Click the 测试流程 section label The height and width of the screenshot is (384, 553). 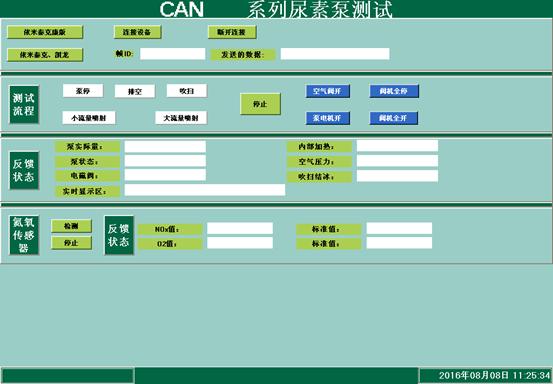click(x=24, y=104)
